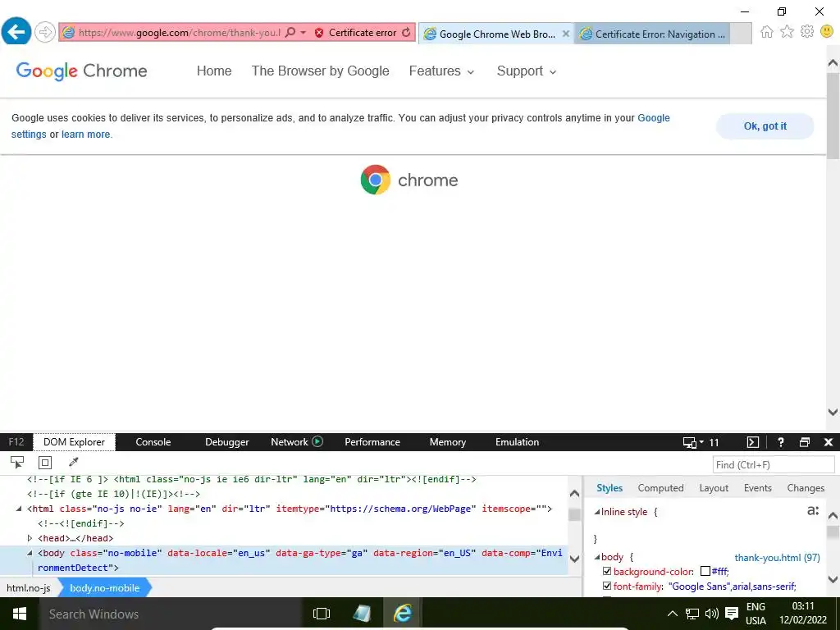Click the unpin developer tools icon
This screenshot has height=630, width=840.
click(805, 442)
